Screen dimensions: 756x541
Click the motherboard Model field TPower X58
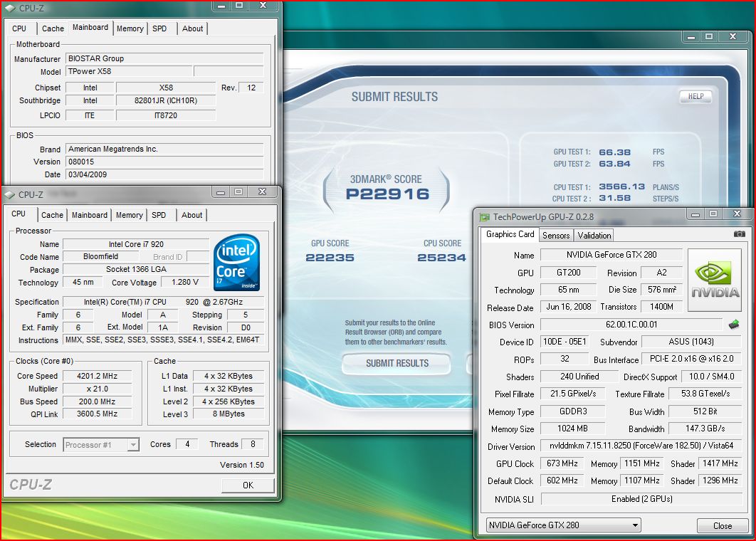click(129, 71)
